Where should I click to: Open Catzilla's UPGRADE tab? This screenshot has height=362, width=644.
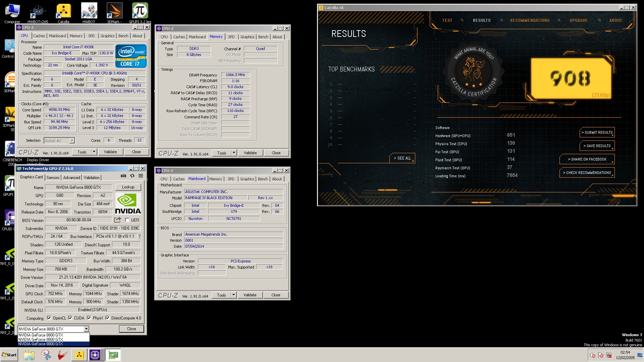[x=579, y=20]
